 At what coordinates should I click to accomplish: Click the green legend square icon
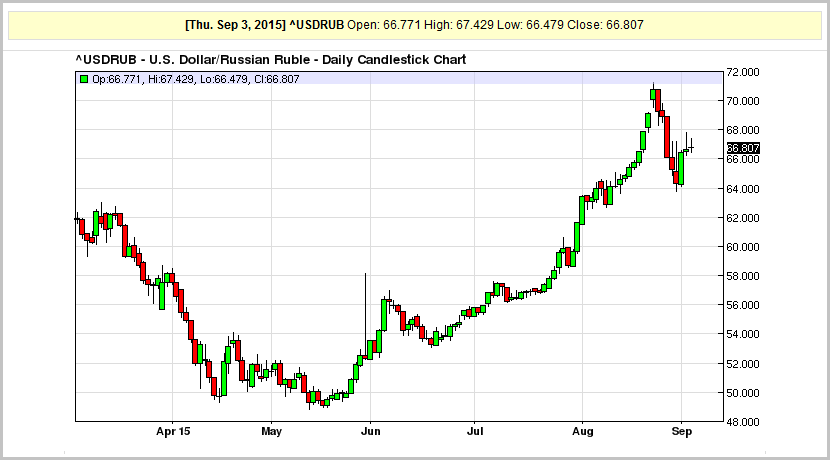[x=84, y=79]
